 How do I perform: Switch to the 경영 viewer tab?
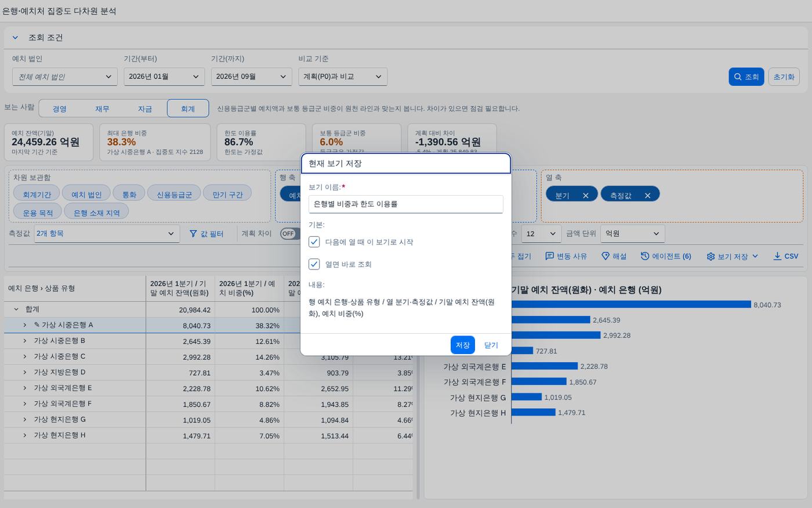tap(59, 109)
